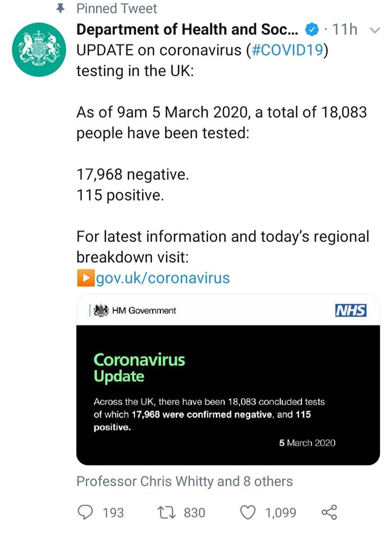The height and width of the screenshot is (539, 392).
Task: Open the tweet options chevron menu
Action: 375,30
